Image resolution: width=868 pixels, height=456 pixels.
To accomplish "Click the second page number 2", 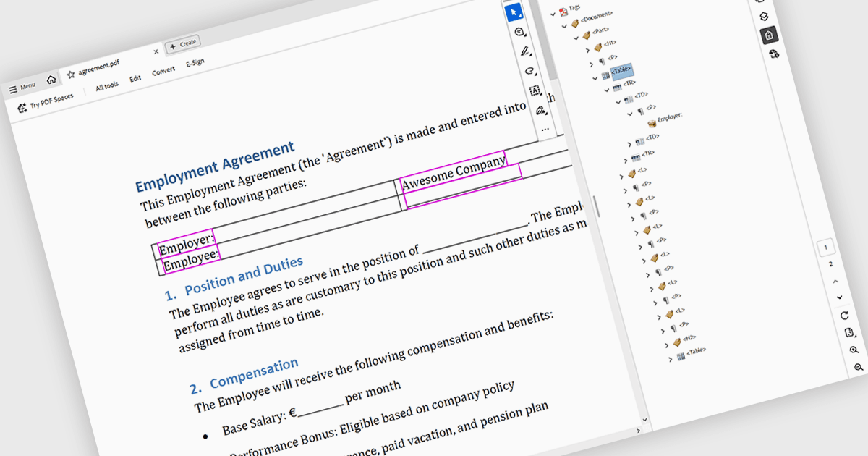I will 830,264.
